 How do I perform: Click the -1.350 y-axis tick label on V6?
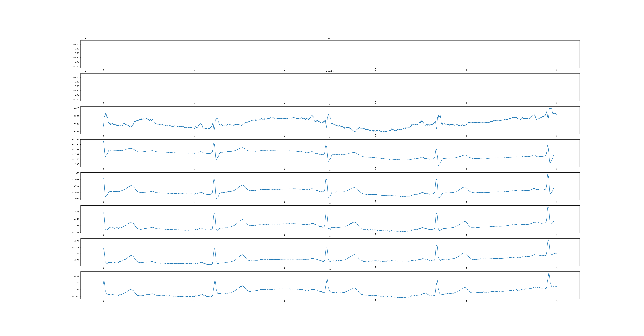[x=75, y=276]
